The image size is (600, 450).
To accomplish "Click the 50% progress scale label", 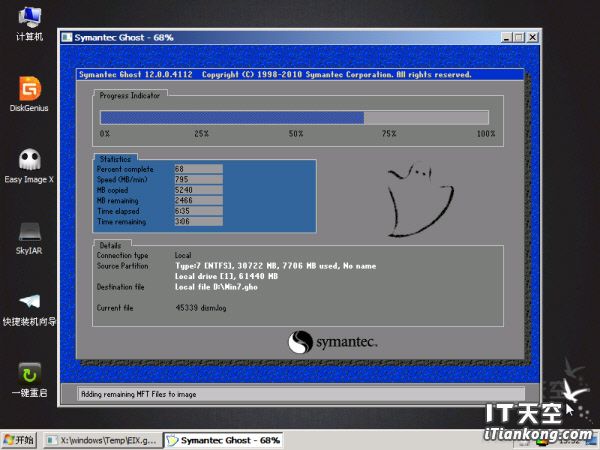I will point(296,134).
